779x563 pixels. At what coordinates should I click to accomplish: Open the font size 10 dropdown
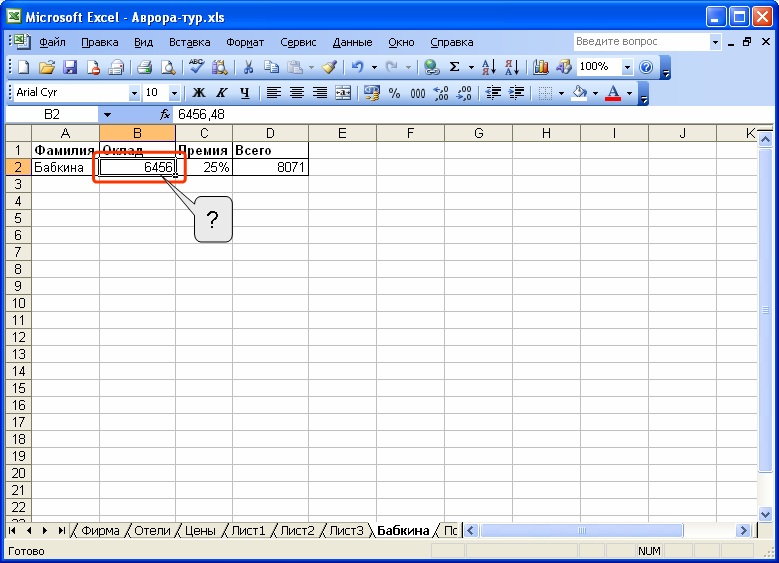(174, 93)
